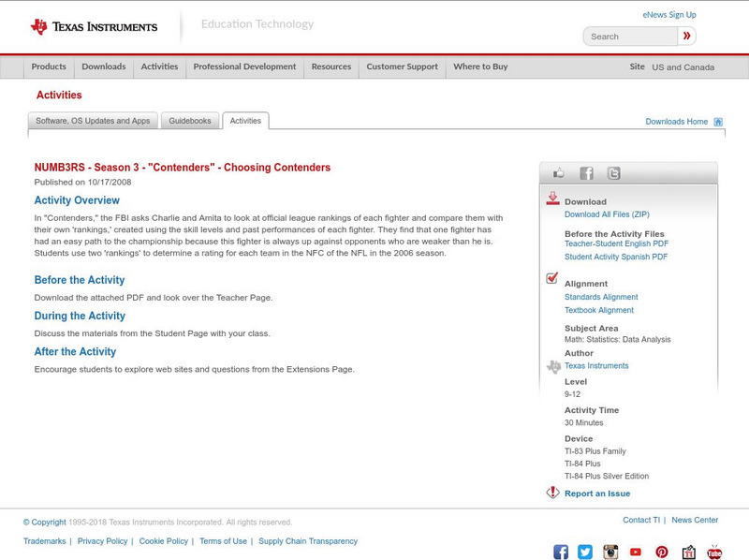Click the Downloads Home house icon
Image resolution: width=749 pixels, height=560 pixels.
(718, 122)
